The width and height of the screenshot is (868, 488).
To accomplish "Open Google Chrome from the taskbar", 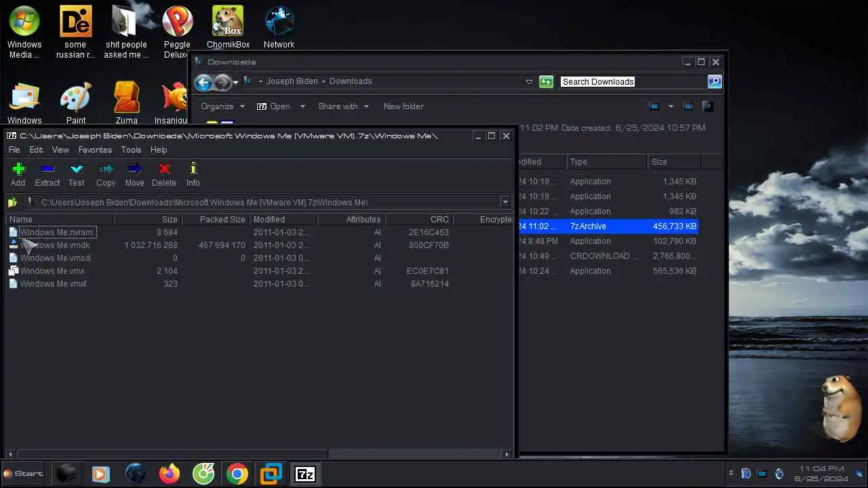I will (x=237, y=474).
